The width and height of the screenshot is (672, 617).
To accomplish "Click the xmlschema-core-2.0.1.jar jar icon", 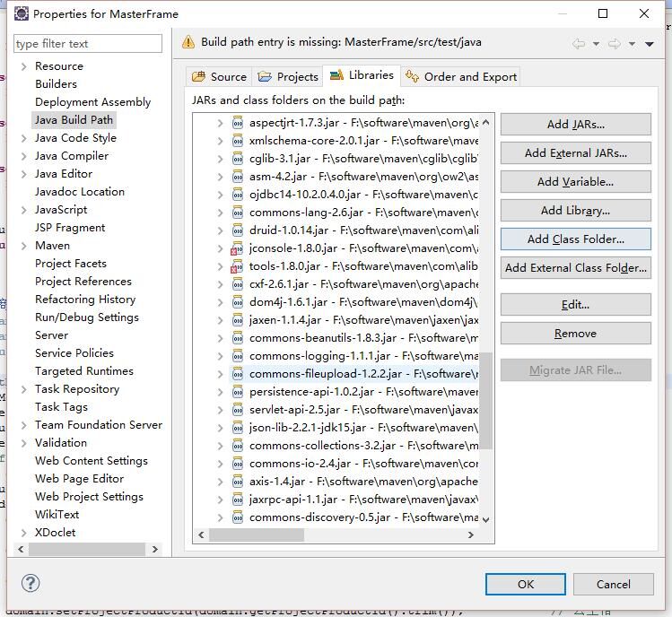I will pyautogui.click(x=238, y=141).
